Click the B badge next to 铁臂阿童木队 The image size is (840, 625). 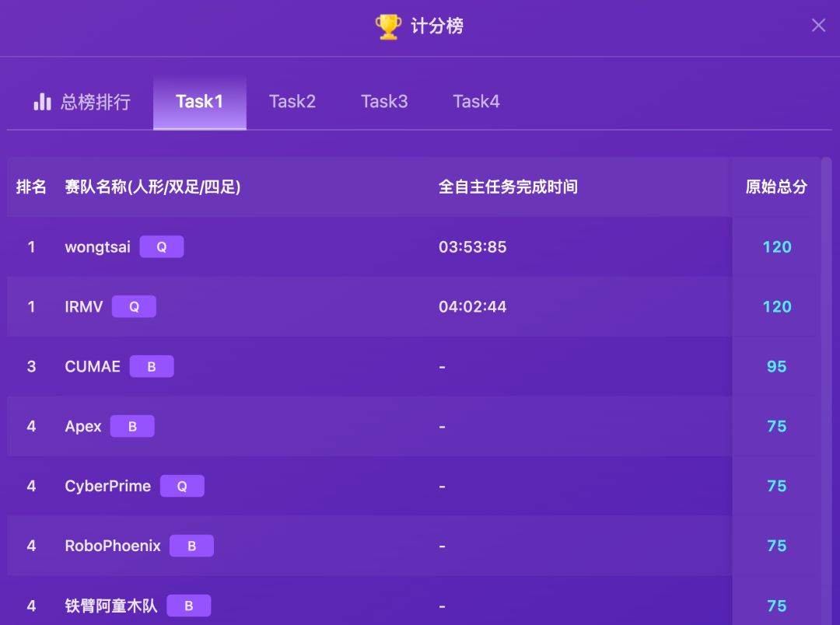click(x=188, y=606)
